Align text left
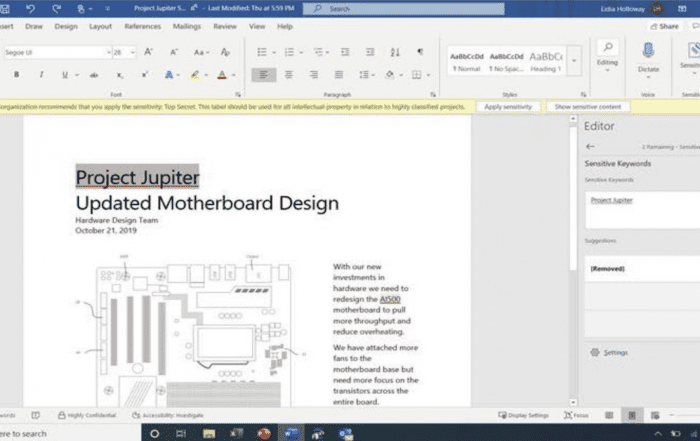 tap(264, 75)
